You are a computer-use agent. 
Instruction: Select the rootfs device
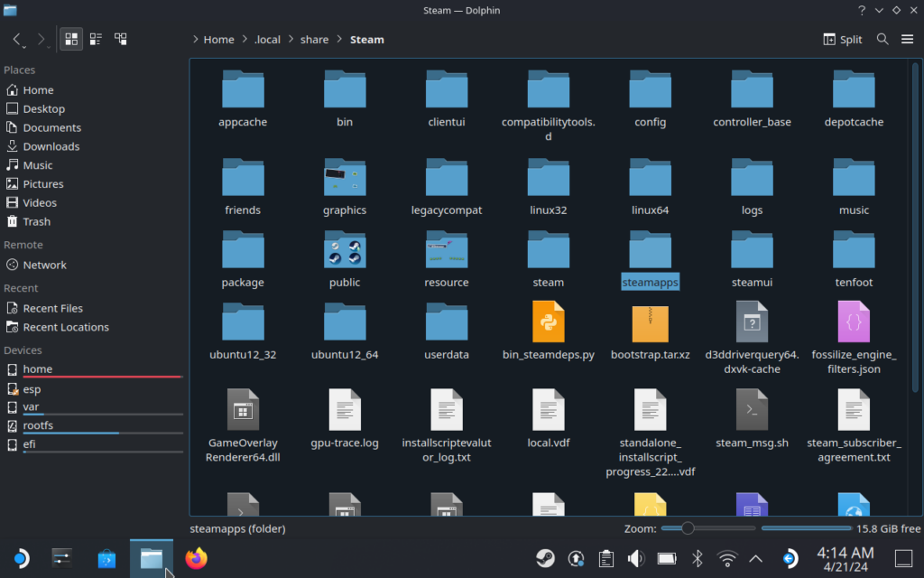click(93, 426)
